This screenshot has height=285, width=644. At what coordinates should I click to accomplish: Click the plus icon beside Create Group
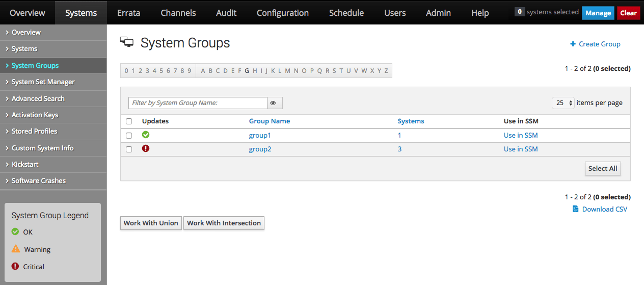click(x=573, y=44)
